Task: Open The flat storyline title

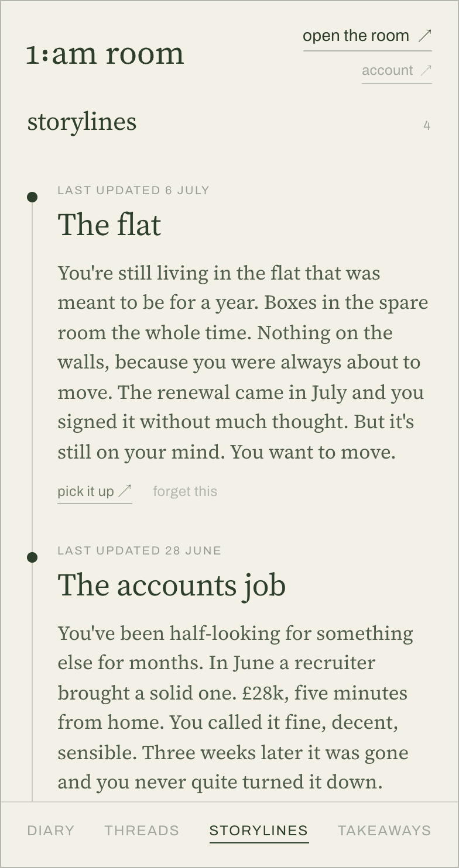Action: (109, 225)
